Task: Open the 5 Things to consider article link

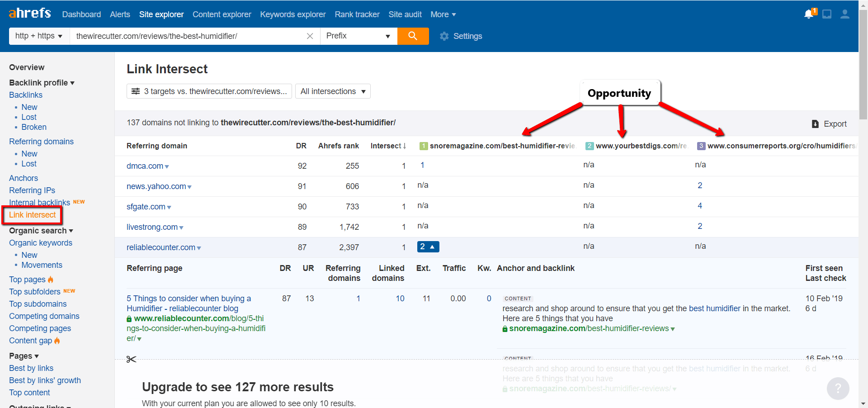Action: [189, 304]
